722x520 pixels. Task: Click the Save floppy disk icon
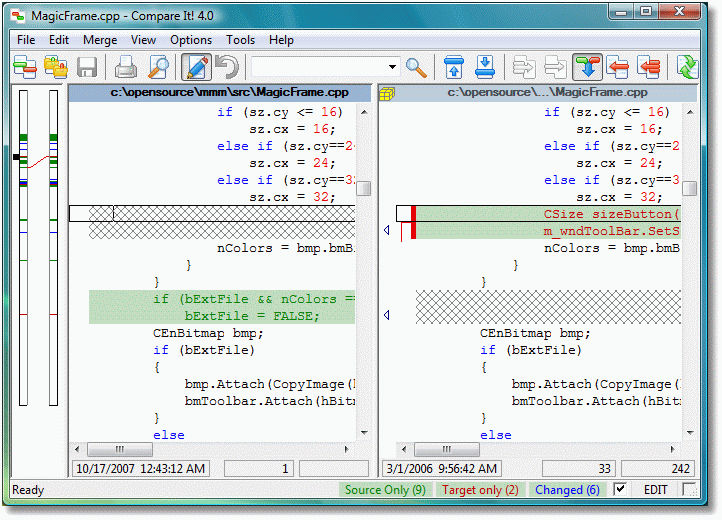[x=87, y=68]
